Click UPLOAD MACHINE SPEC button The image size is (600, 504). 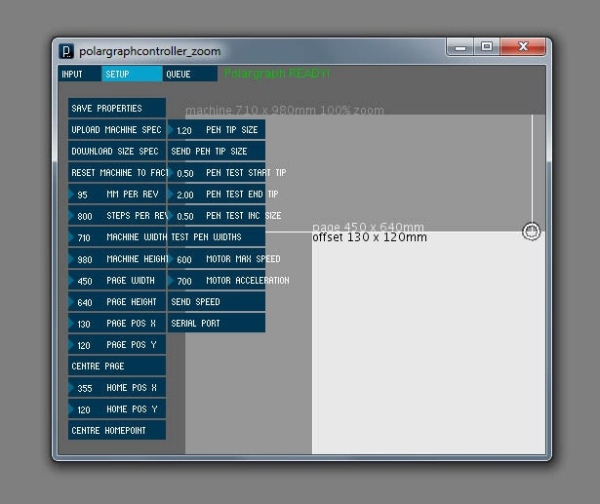[x=117, y=129]
